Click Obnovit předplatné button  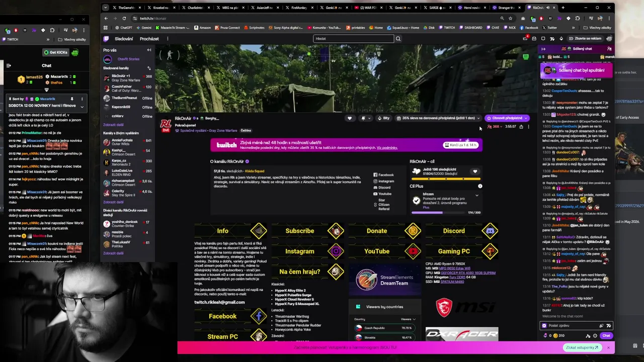(x=507, y=118)
